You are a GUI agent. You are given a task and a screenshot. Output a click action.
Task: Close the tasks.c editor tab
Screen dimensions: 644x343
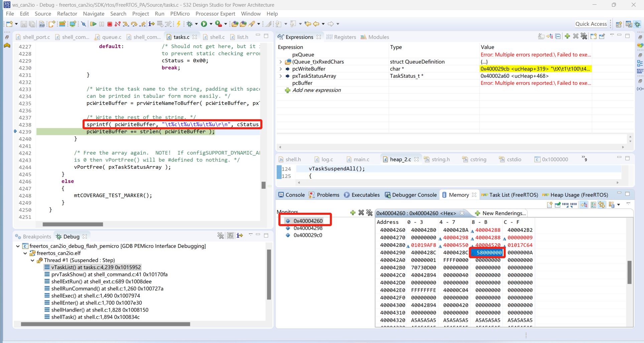point(195,37)
